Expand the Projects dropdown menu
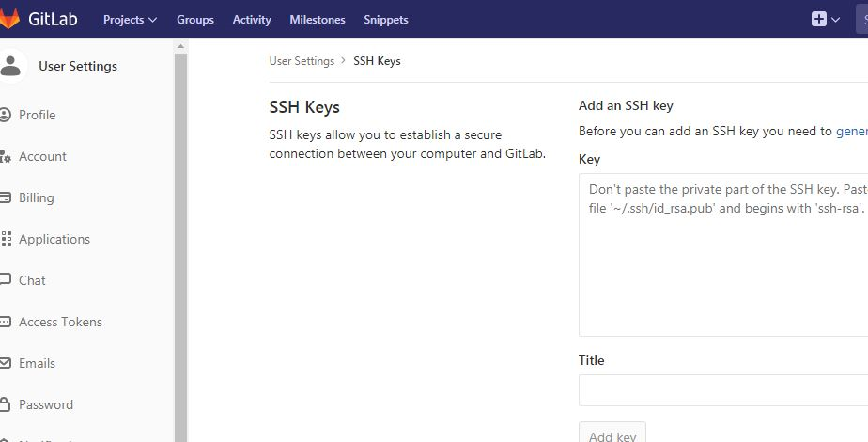The width and height of the screenshot is (868, 442). coord(130,19)
